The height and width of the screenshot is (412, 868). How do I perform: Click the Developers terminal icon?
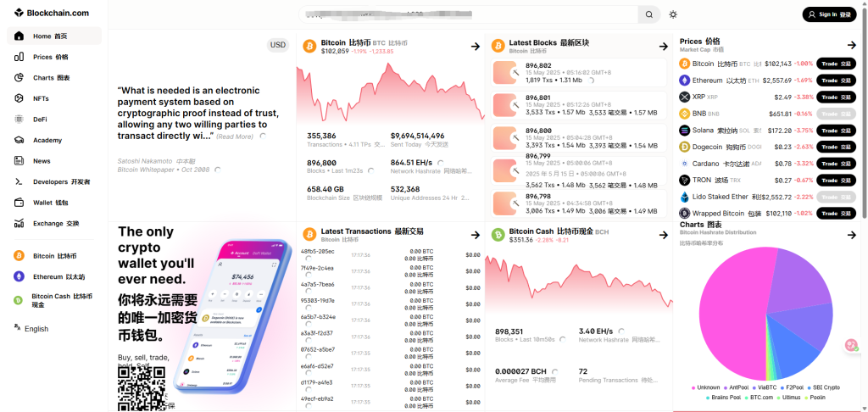click(x=19, y=181)
